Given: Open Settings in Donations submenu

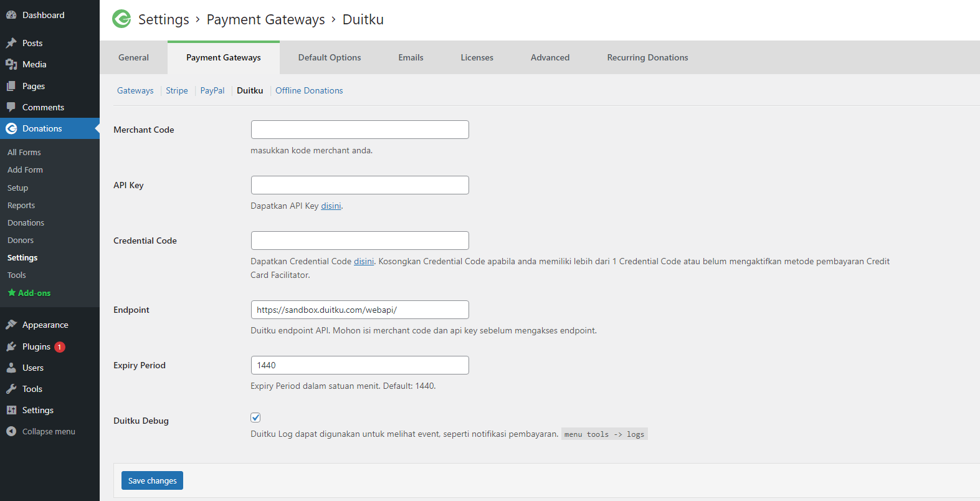Looking at the screenshot, I should 22,257.
